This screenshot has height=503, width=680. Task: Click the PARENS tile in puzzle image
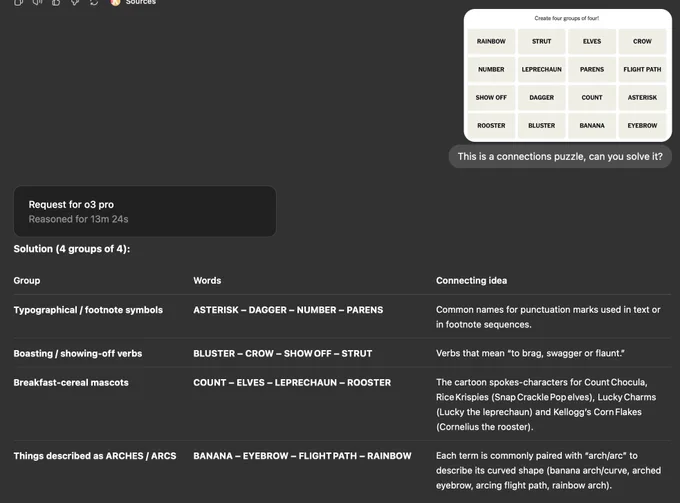click(592, 69)
